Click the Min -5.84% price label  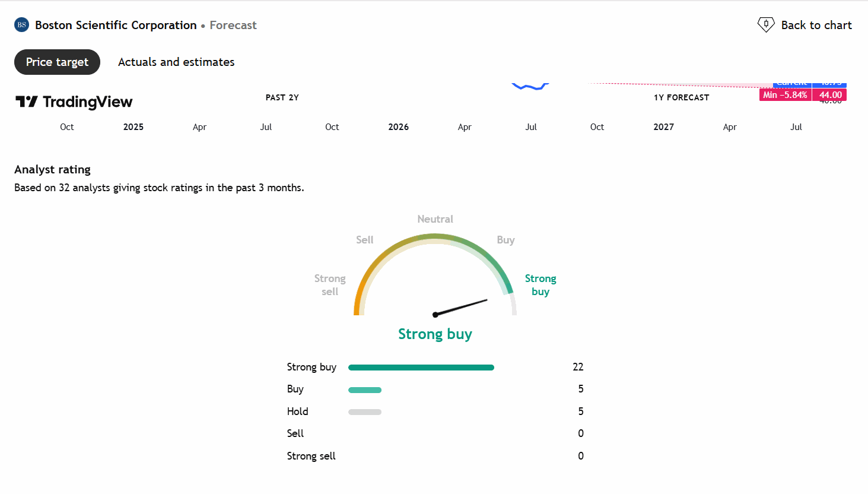(x=785, y=95)
